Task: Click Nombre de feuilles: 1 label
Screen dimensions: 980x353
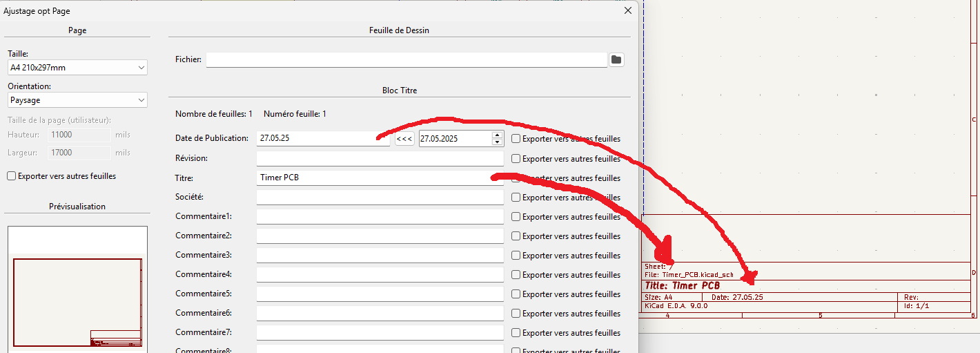Action: tap(214, 114)
